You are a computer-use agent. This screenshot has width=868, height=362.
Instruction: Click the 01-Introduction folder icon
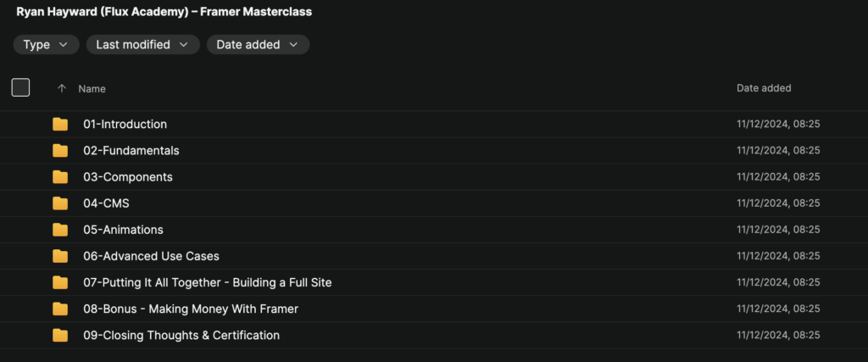[60, 125]
